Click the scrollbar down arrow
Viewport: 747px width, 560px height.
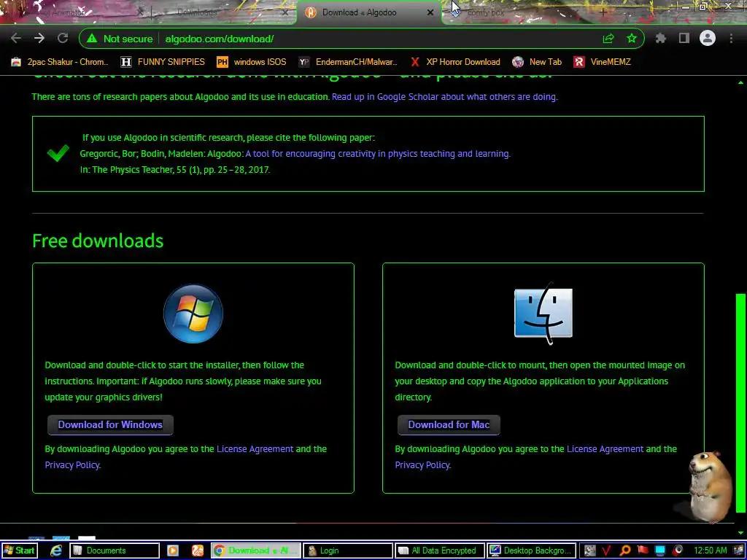(x=740, y=533)
